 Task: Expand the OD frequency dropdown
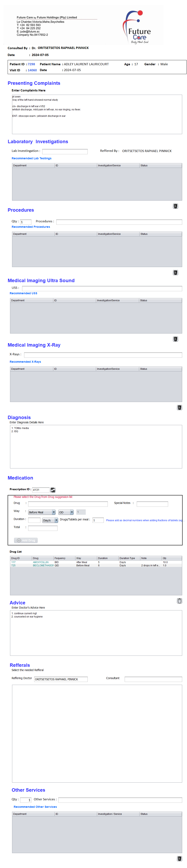66,512
